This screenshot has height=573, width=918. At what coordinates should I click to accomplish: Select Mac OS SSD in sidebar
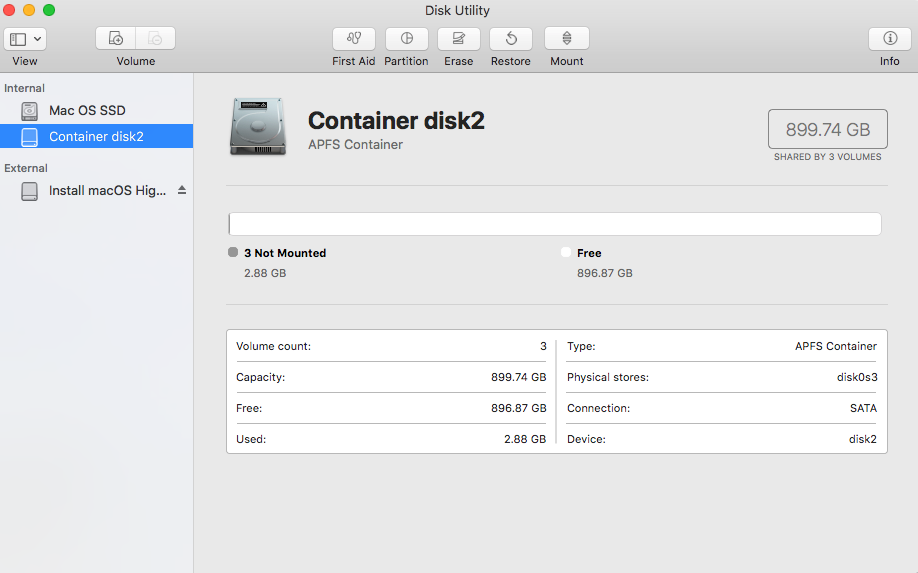(97, 111)
